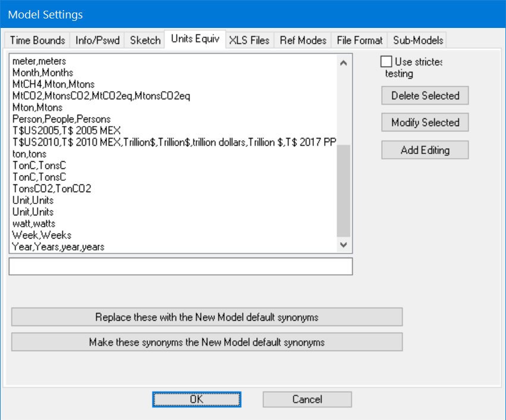Viewport: 506px width, 420px height.
Task: Switch to the Time Bounds tab
Action: point(37,40)
